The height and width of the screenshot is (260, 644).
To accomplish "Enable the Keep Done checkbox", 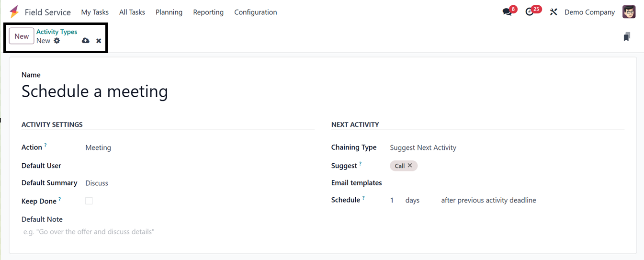I will (x=89, y=201).
